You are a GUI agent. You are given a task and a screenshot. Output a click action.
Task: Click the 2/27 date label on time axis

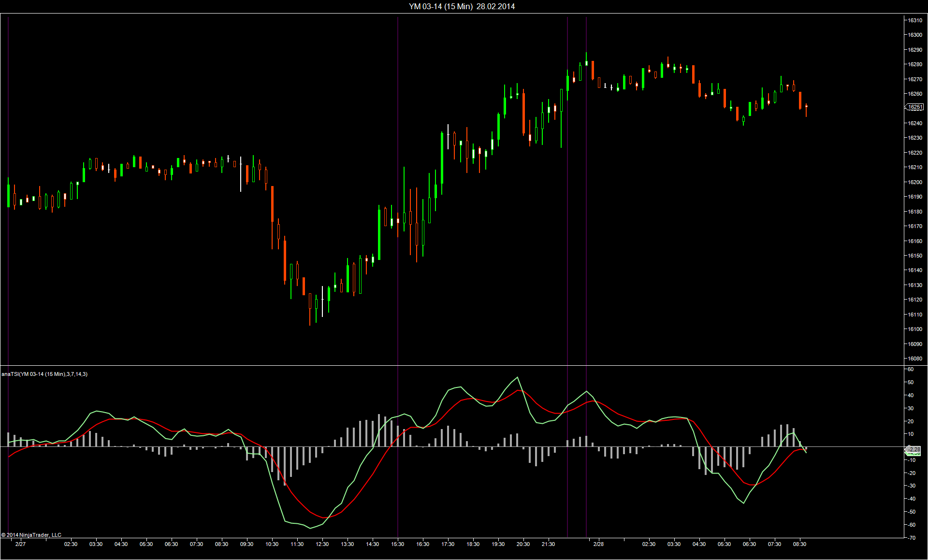[x=20, y=544]
